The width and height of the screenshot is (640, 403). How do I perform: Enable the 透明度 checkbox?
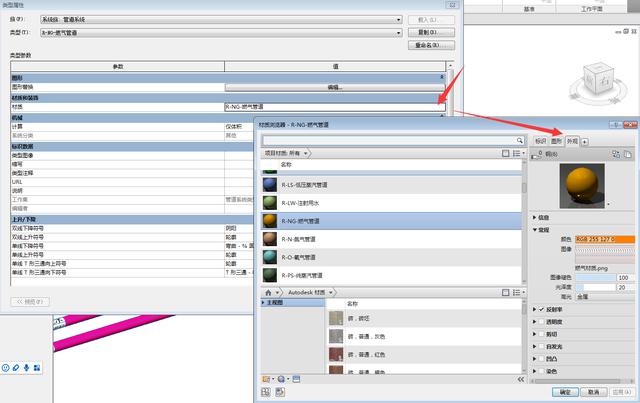coord(541,322)
